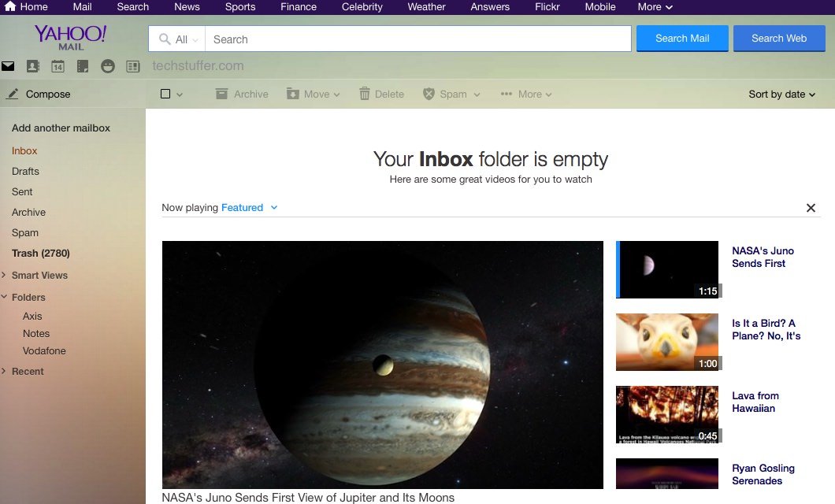Open the News feed icon
The image size is (835, 504).
click(132, 66)
